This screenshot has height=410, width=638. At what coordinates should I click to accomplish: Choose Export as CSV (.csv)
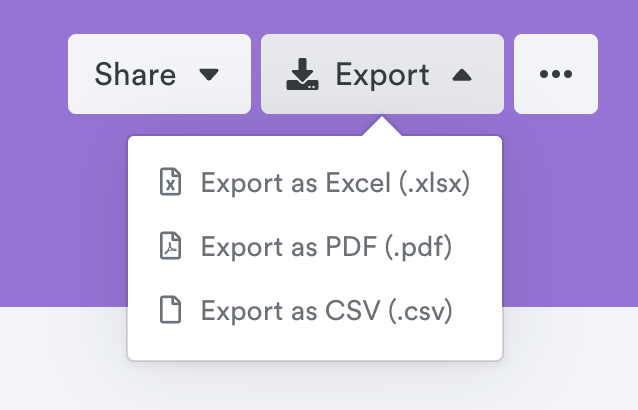coord(315,310)
